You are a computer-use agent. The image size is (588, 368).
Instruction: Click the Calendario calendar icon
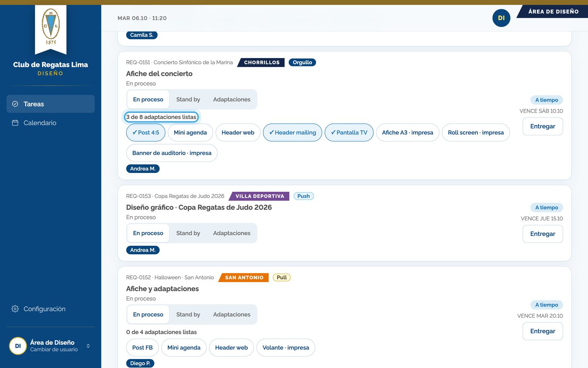pos(15,123)
